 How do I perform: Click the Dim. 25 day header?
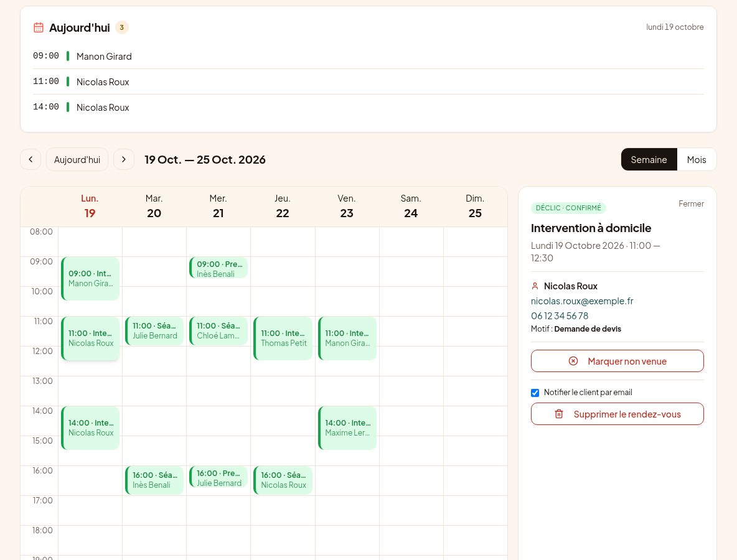click(475, 206)
